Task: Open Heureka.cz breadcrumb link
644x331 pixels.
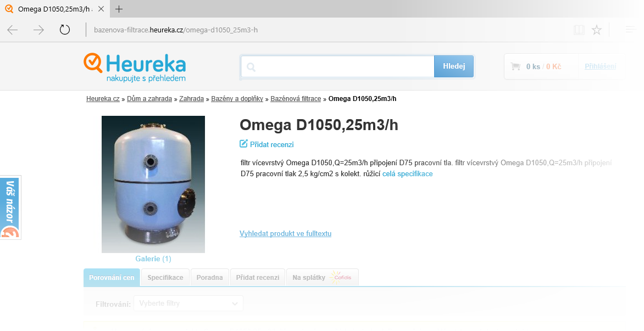Action: click(103, 99)
